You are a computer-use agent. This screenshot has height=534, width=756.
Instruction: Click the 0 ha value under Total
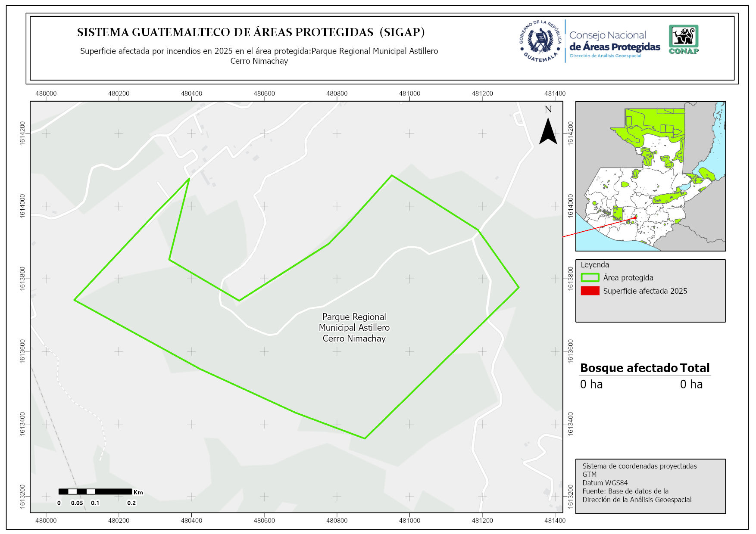point(691,384)
